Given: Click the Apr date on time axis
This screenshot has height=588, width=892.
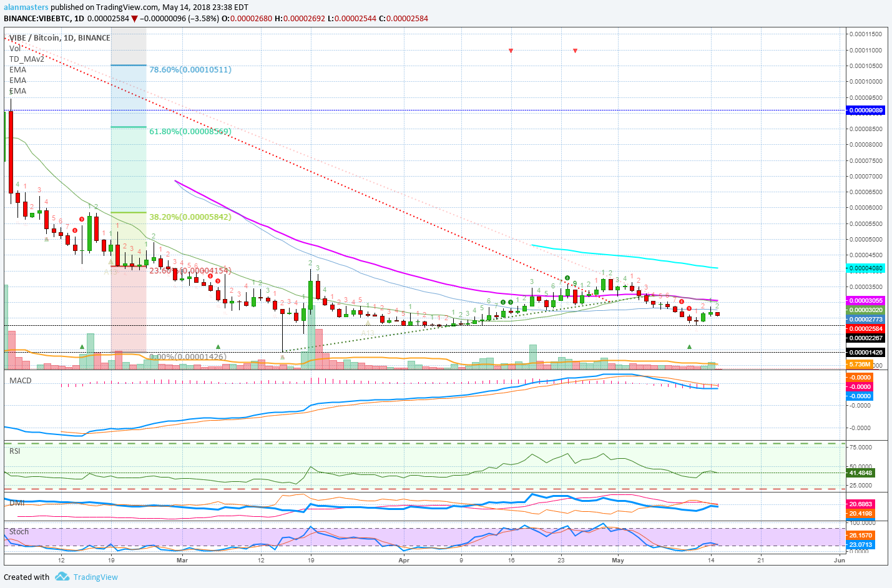Looking at the screenshot, I should pos(404,561).
